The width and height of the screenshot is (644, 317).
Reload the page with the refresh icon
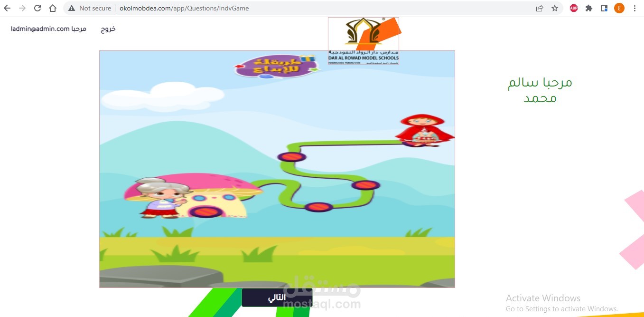pos(37,8)
